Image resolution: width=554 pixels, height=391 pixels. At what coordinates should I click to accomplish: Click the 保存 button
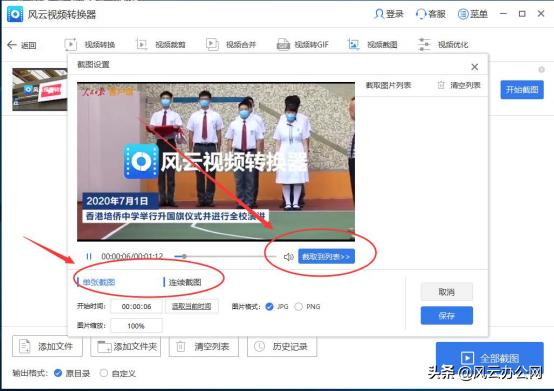(447, 315)
